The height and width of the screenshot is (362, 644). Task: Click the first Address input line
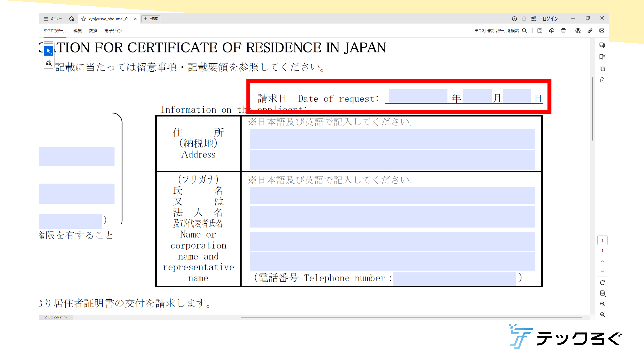tap(392, 139)
